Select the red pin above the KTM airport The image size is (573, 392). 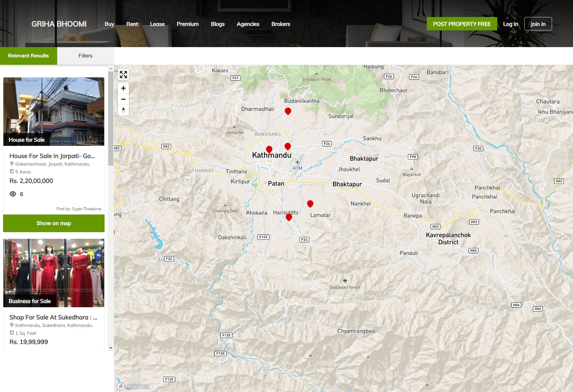(288, 146)
